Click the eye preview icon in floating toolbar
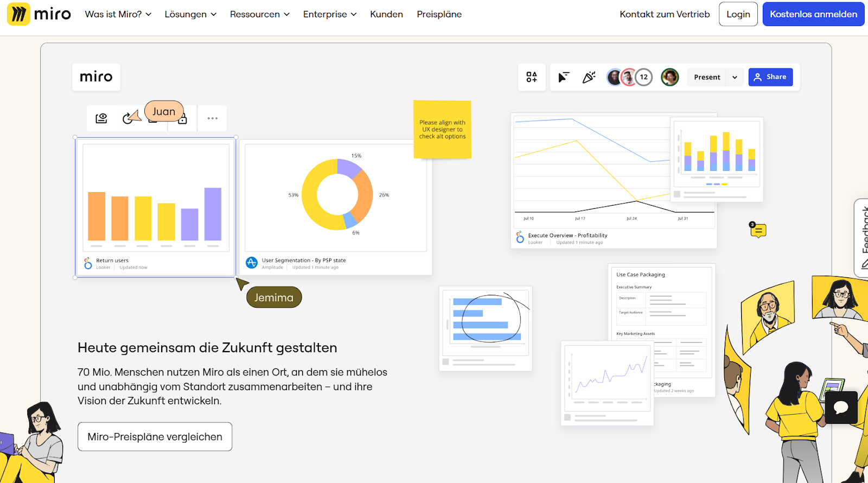This screenshot has height=483, width=868. (x=101, y=118)
